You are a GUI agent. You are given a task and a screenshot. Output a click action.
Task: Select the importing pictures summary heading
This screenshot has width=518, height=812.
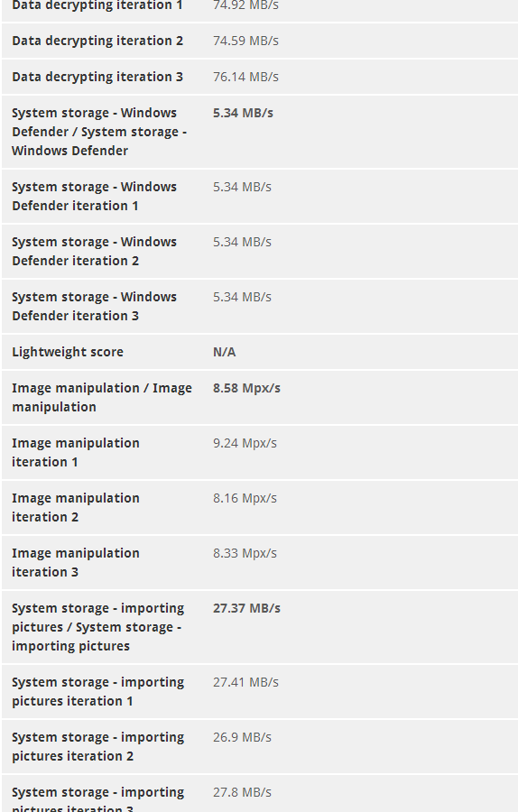click(x=97, y=627)
